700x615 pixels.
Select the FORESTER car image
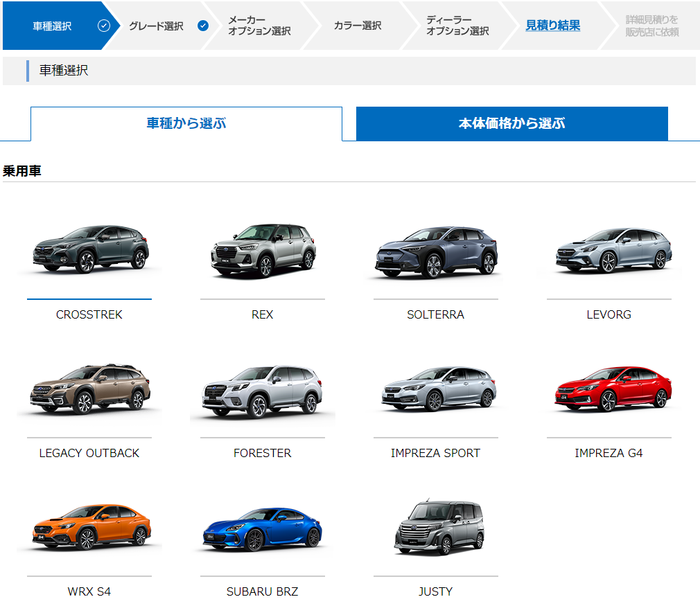click(x=263, y=391)
